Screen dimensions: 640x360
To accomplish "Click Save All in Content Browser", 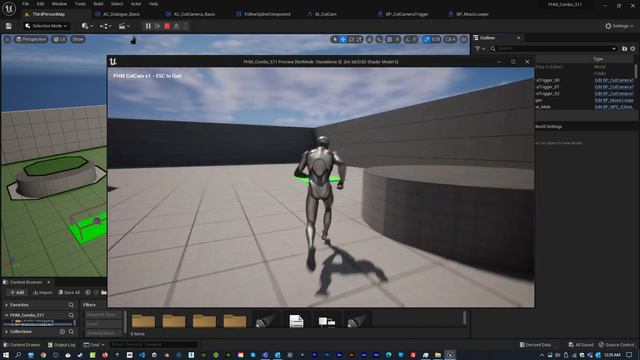I will click(x=69, y=292).
